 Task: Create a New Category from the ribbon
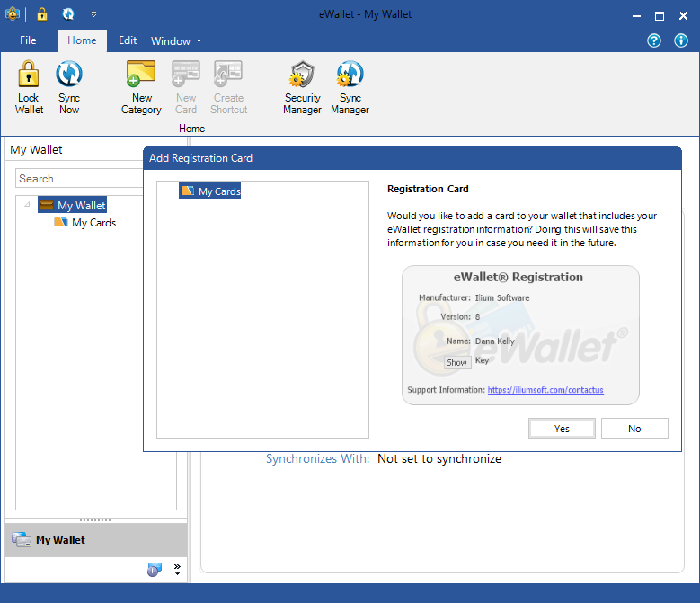pos(141,87)
